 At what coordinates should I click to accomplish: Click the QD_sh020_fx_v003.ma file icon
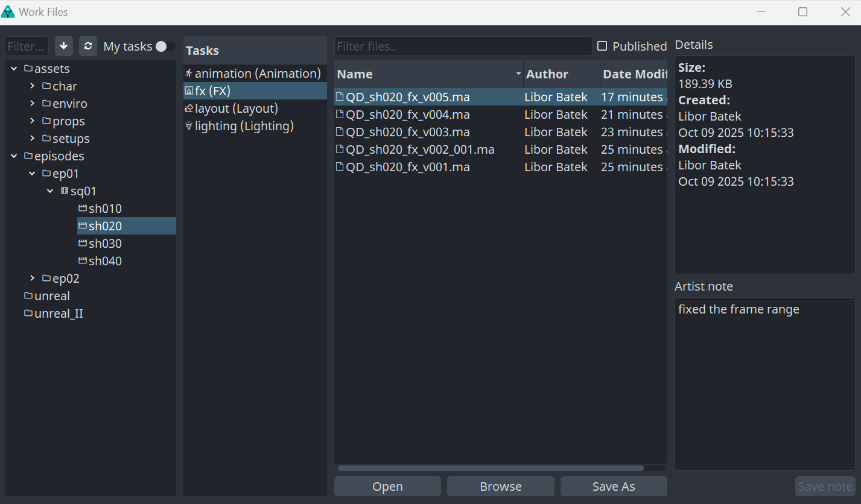[x=340, y=132]
